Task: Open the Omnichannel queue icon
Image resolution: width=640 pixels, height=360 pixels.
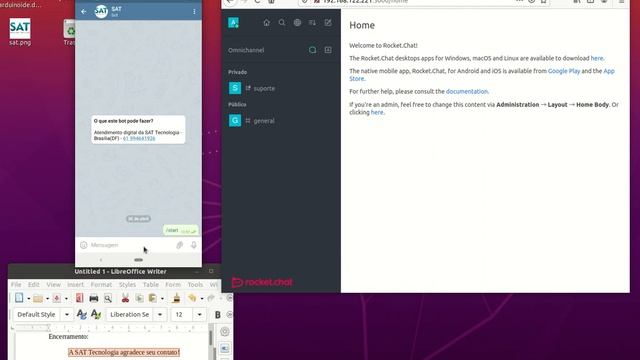Action: (328, 50)
